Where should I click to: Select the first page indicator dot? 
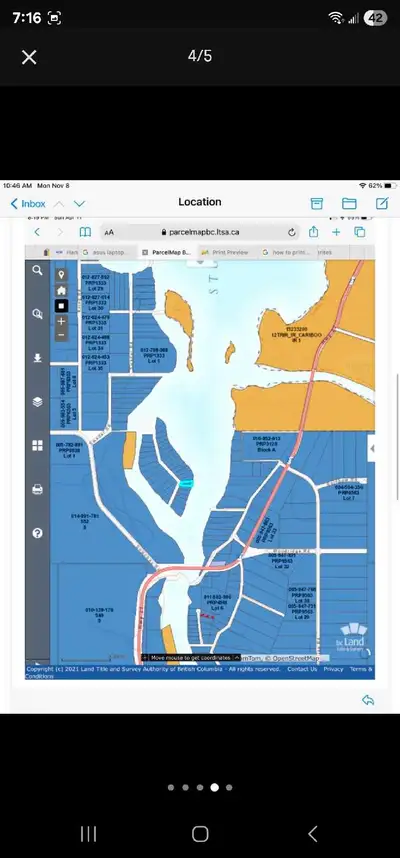pyautogui.click(x=171, y=787)
